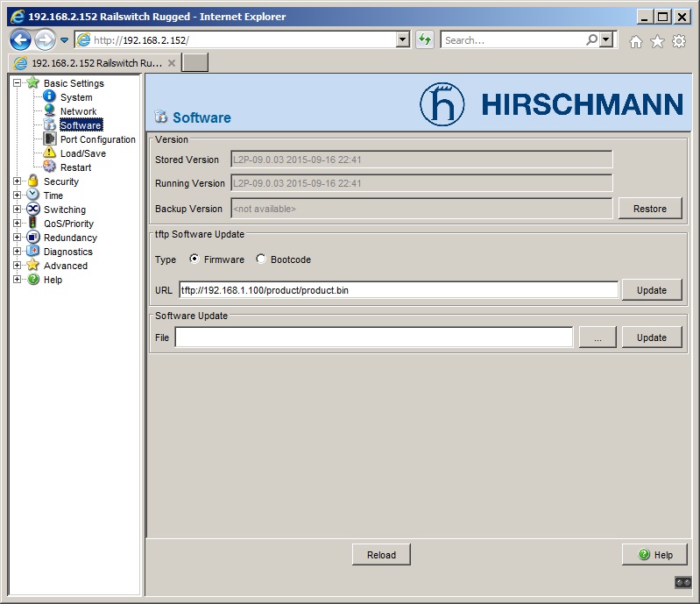700x604 pixels.
Task: Click the search magnifier icon
Action: [591, 39]
